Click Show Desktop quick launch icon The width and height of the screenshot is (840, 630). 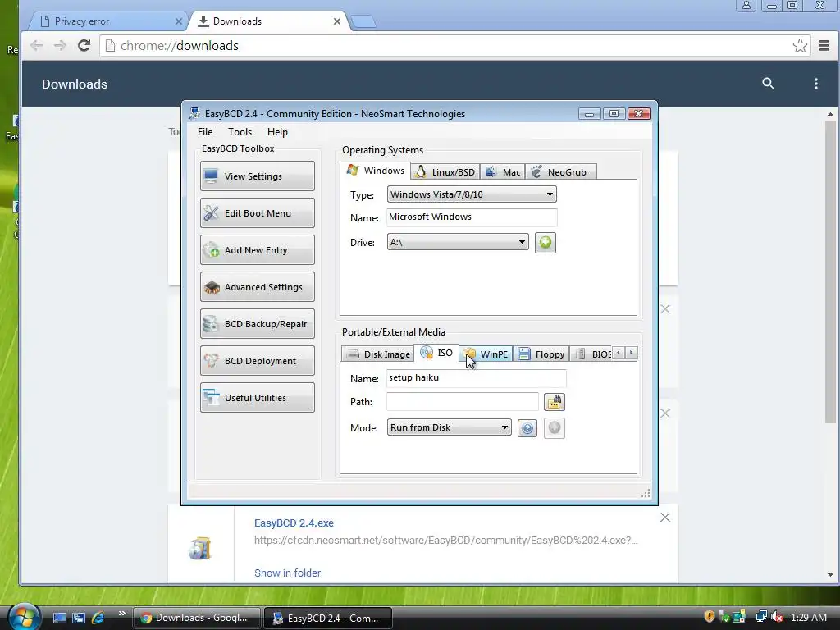59,618
